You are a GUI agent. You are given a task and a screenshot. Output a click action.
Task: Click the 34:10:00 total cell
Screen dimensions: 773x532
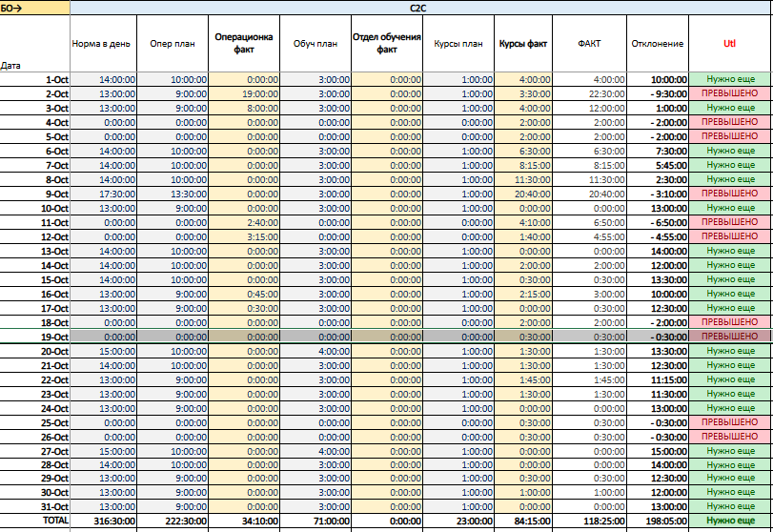(x=244, y=521)
